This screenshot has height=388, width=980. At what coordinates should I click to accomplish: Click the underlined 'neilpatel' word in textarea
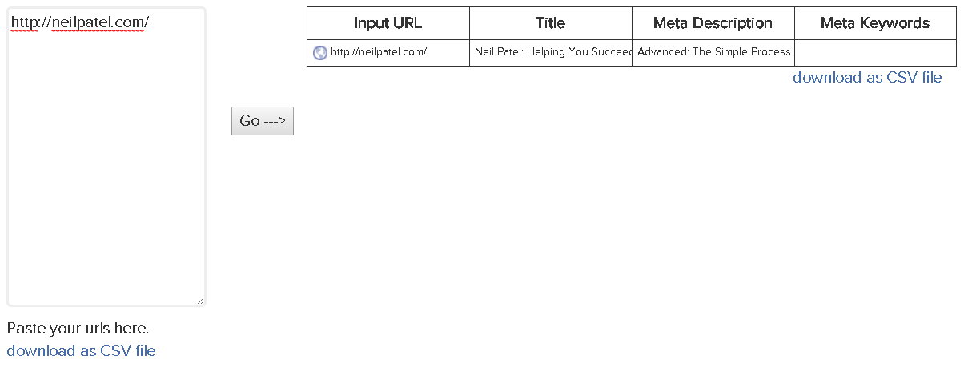[x=82, y=23]
